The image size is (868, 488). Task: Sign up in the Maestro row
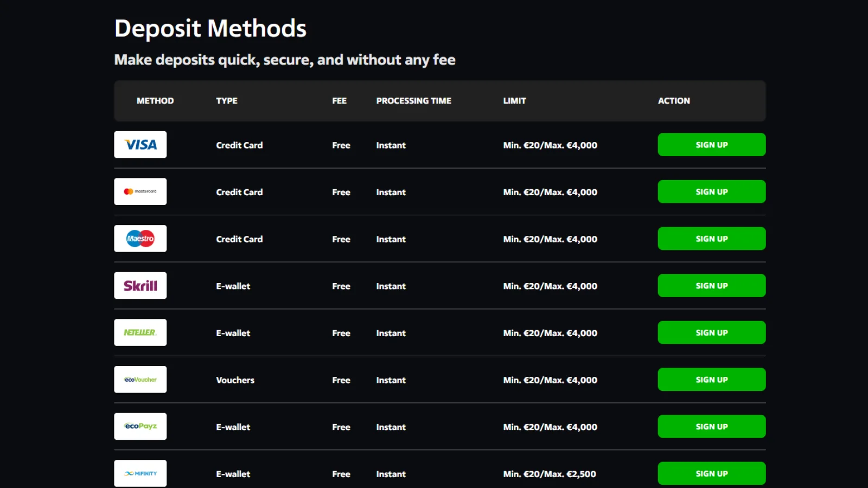coord(712,239)
